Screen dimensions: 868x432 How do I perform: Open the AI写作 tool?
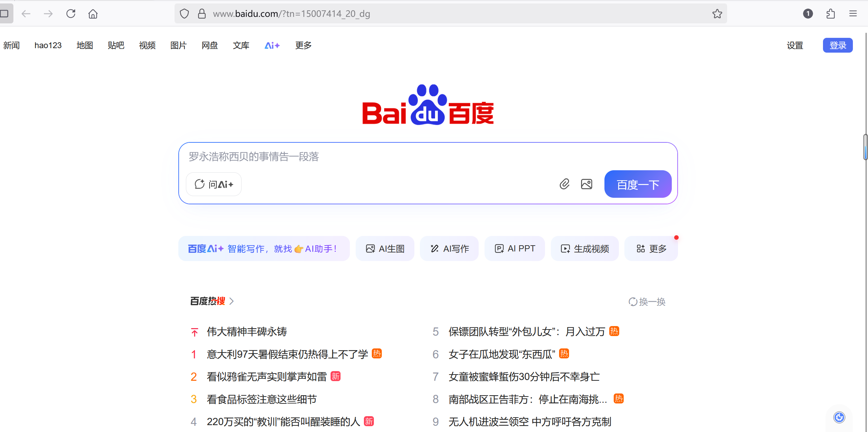tap(449, 248)
